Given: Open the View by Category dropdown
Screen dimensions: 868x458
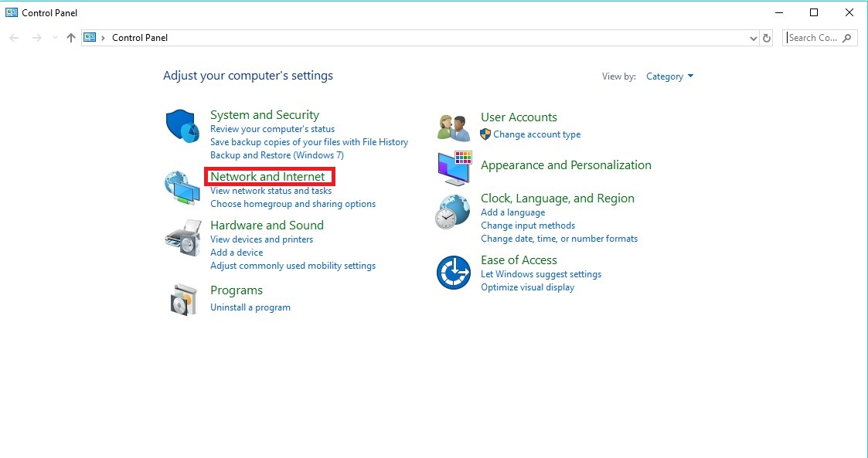Looking at the screenshot, I should [669, 76].
